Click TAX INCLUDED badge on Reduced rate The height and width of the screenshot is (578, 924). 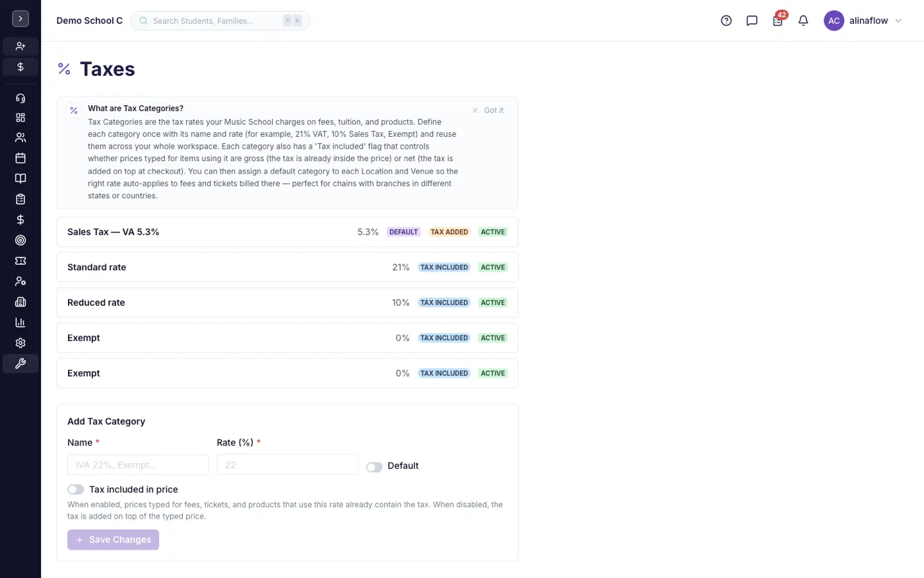444,303
